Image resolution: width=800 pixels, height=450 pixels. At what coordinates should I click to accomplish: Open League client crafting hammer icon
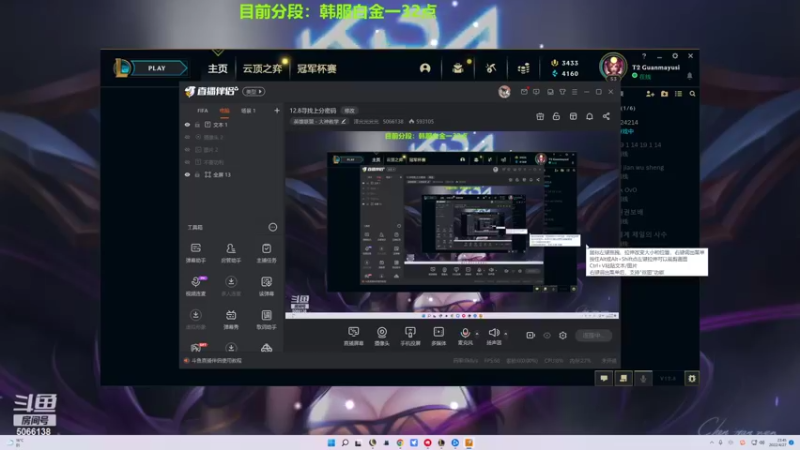coord(491,68)
